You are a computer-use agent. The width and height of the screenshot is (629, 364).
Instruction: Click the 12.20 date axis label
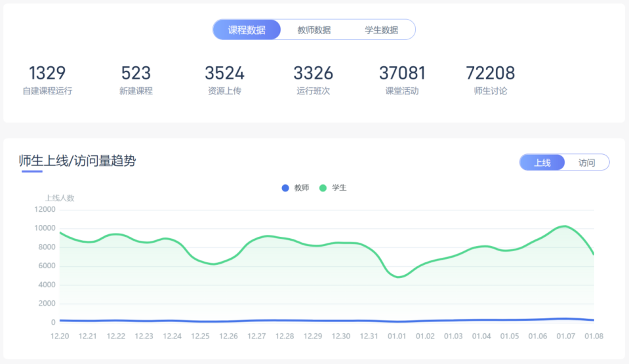click(60, 336)
